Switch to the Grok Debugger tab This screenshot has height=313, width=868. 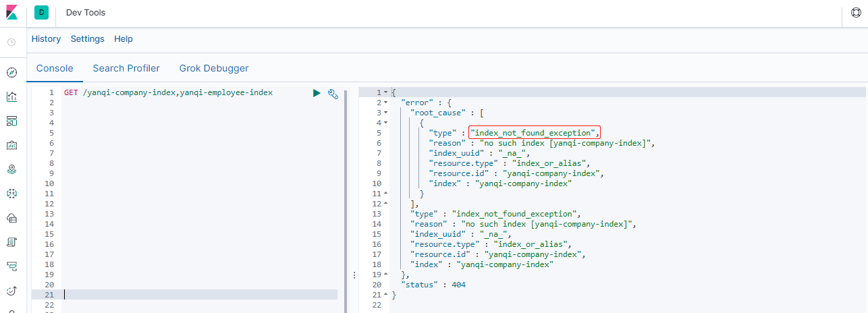coord(214,68)
